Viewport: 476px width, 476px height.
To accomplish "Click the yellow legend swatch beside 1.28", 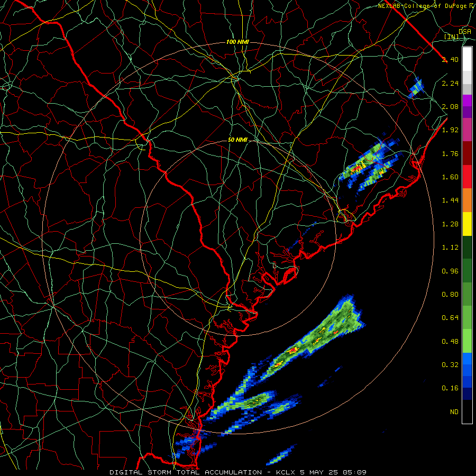I will [x=467, y=224].
